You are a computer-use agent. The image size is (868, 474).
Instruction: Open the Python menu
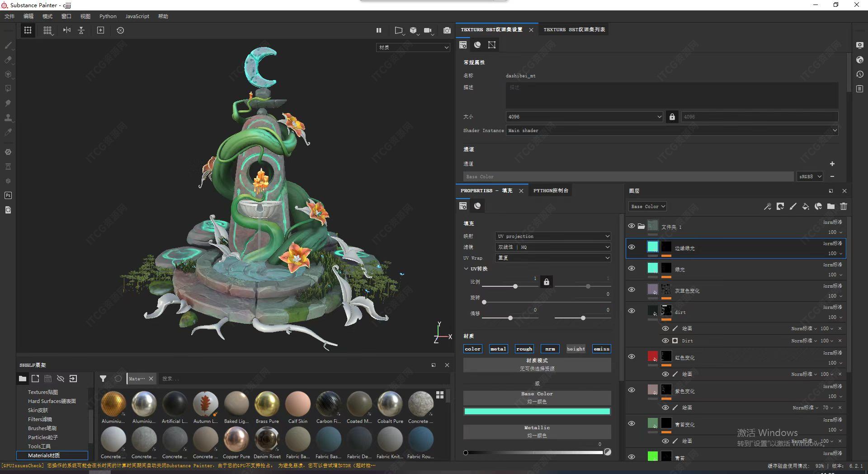pyautogui.click(x=108, y=16)
